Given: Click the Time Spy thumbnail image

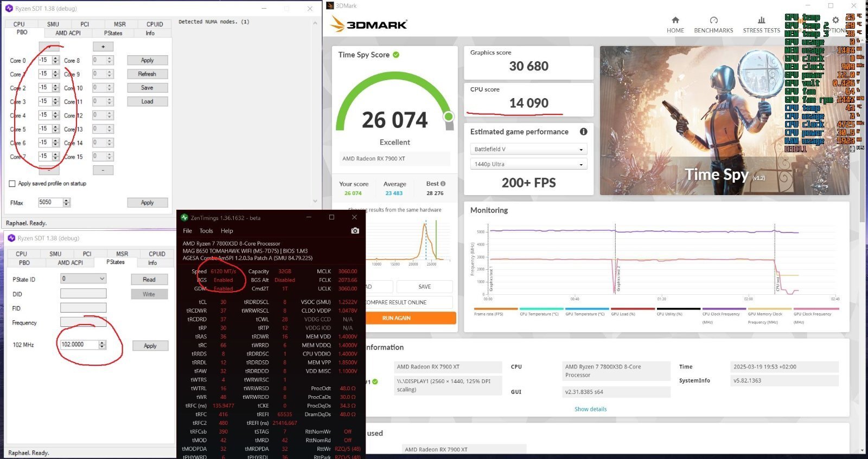Looking at the screenshot, I should pyautogui.click(x=724, y=120).
